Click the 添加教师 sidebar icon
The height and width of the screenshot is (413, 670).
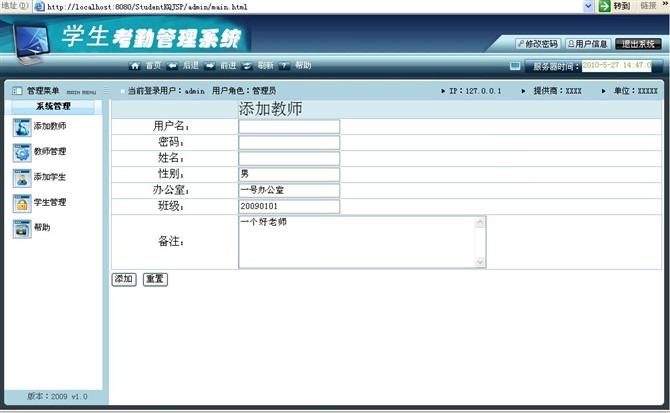tap(22, 127)
